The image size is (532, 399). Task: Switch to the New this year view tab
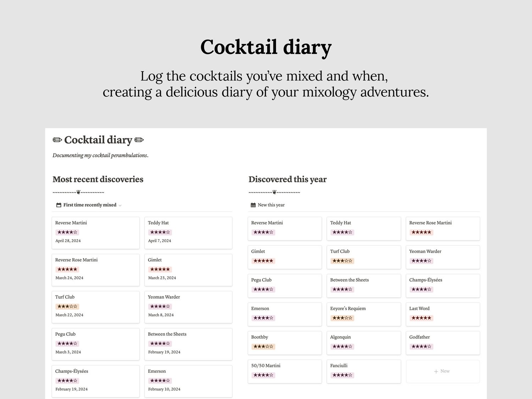pos(271,205)
